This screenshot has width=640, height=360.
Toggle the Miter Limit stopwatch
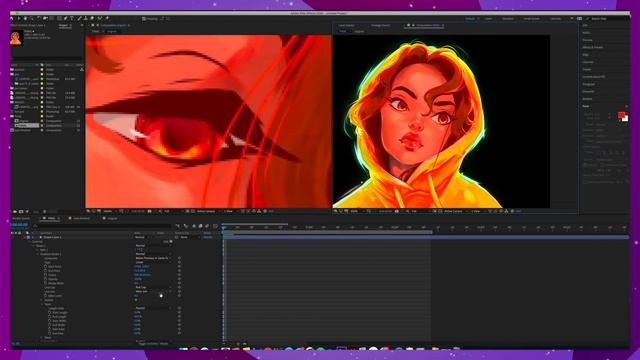(x=45, y=296)
